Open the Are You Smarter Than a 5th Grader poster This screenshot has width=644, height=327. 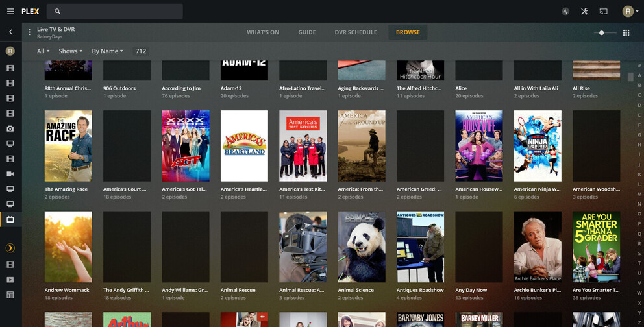597,247
